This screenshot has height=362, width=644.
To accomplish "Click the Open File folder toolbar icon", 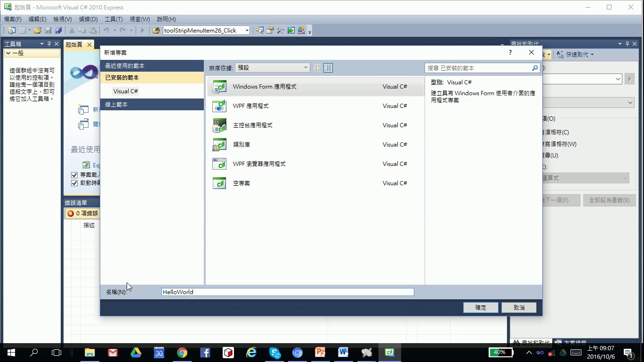I will click(38, 30).
